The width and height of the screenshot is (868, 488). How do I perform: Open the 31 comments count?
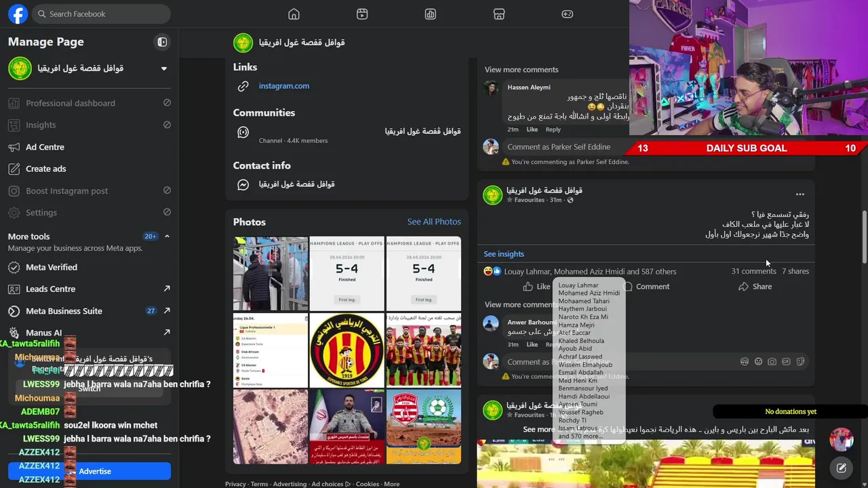(x=753, y=271)
